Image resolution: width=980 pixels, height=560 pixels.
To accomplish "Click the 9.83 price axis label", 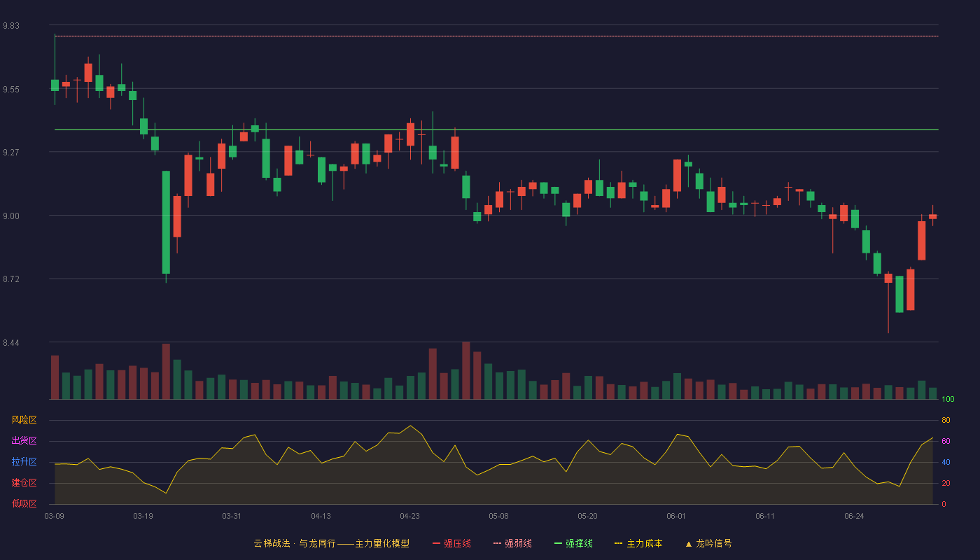I will click(x=11, y=26).
